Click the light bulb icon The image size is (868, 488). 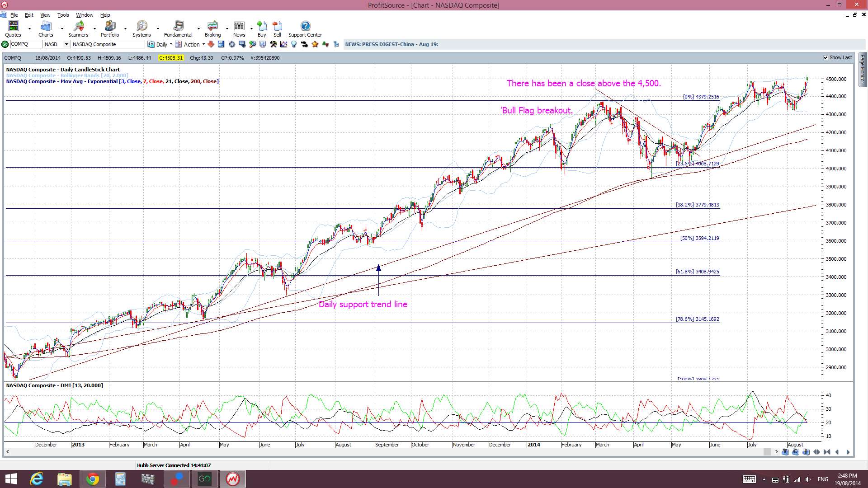coord(294,44)
